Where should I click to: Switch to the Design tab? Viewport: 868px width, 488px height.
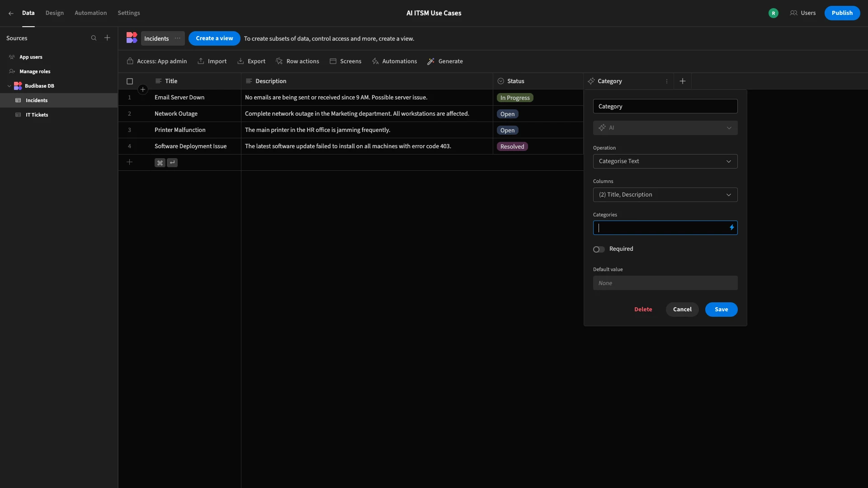click(55, 13)
